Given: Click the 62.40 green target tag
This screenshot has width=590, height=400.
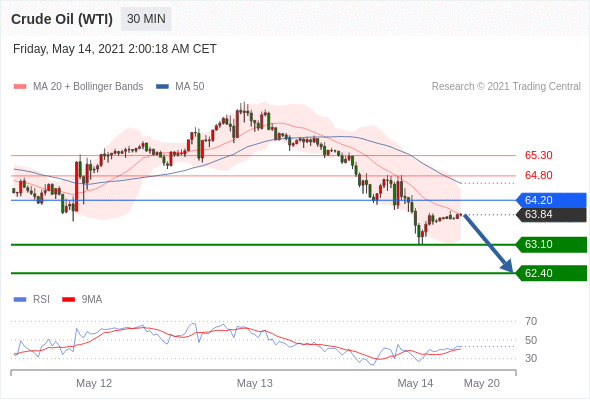Looking at the screenshot, I should 550,273.
